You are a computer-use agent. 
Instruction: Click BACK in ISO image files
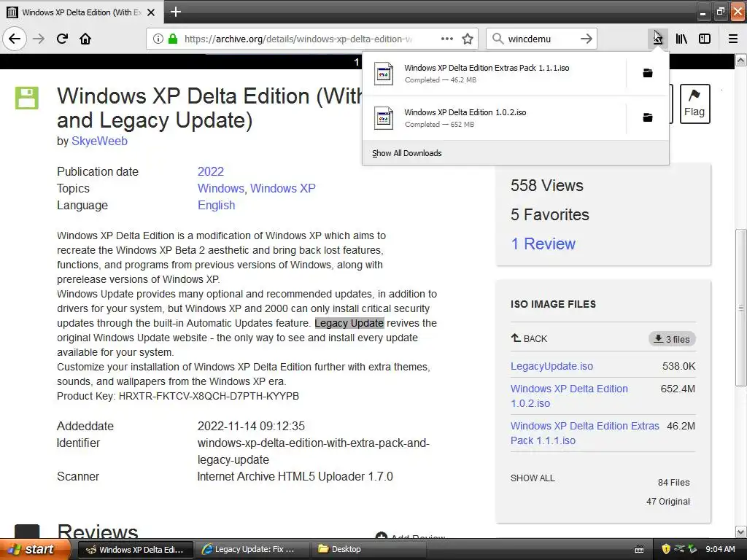coord(530,338)
